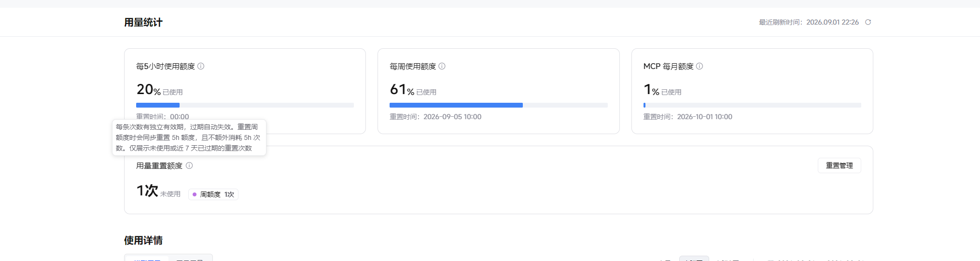980x261 pixels.
Task: Click the weekly quota progress bar
Action: point(498,105)
